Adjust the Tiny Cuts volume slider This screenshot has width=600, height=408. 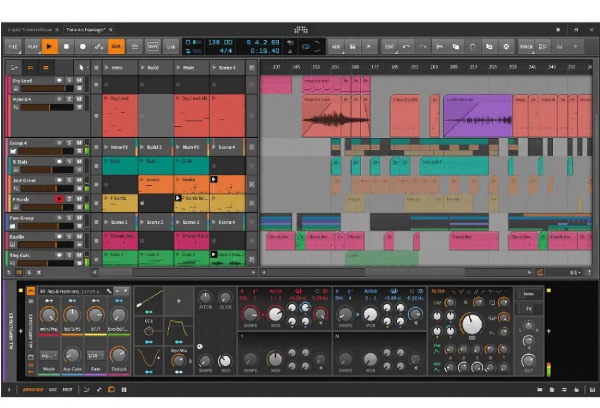[47, 263]
